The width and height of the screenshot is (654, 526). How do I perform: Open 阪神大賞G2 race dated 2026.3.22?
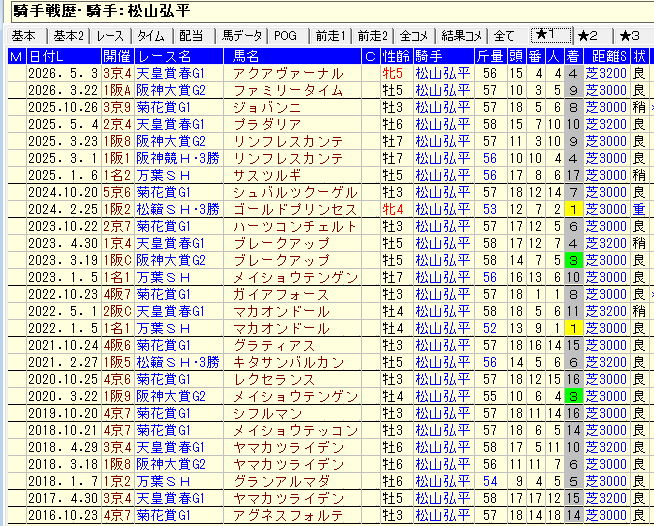coord(171,91)
